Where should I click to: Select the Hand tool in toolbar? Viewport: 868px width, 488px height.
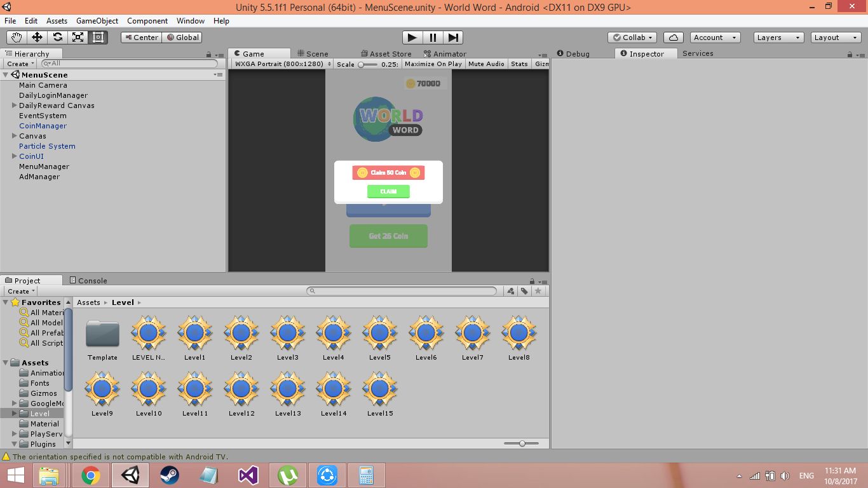[x=17, y=37]
